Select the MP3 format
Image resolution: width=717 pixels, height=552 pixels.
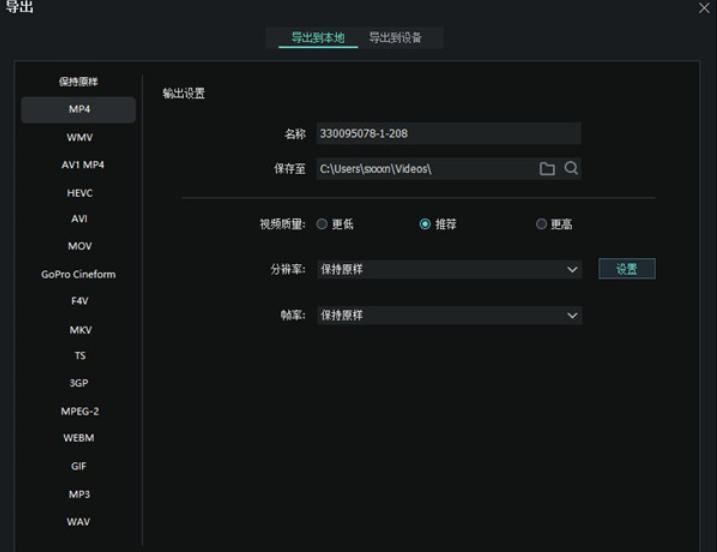click(x=80, y=494)
